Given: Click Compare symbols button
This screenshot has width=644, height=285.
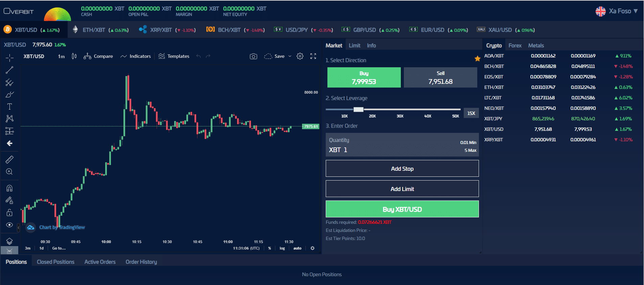Looking at the screenshot, I should click(98, 56).
